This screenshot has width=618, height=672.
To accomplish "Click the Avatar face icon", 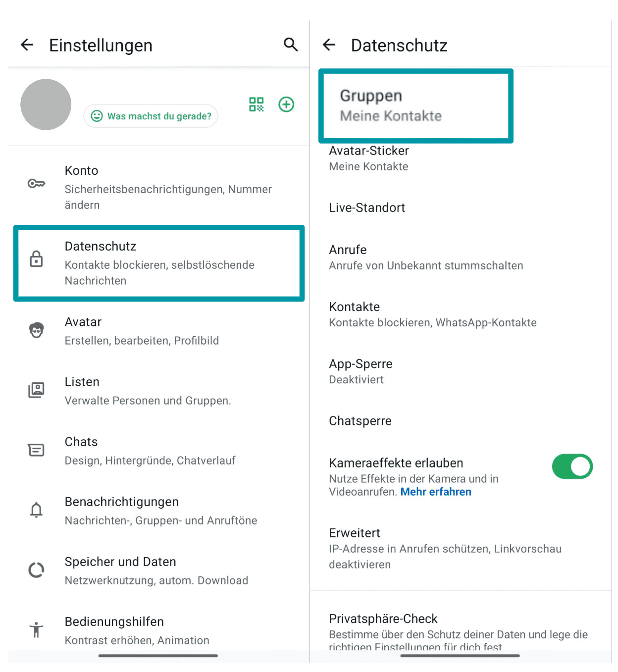I will coord(36,330).
